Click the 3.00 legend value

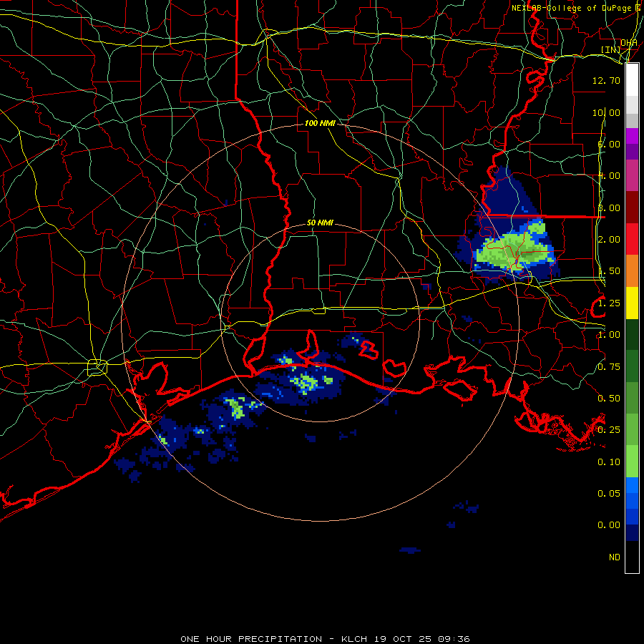609,208
